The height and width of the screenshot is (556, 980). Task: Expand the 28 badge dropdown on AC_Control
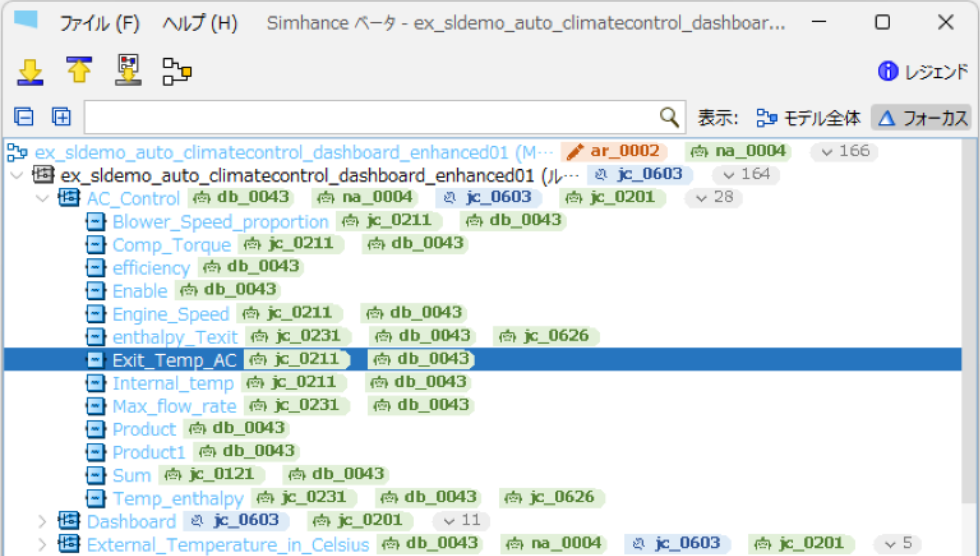[x=714, y=197]
